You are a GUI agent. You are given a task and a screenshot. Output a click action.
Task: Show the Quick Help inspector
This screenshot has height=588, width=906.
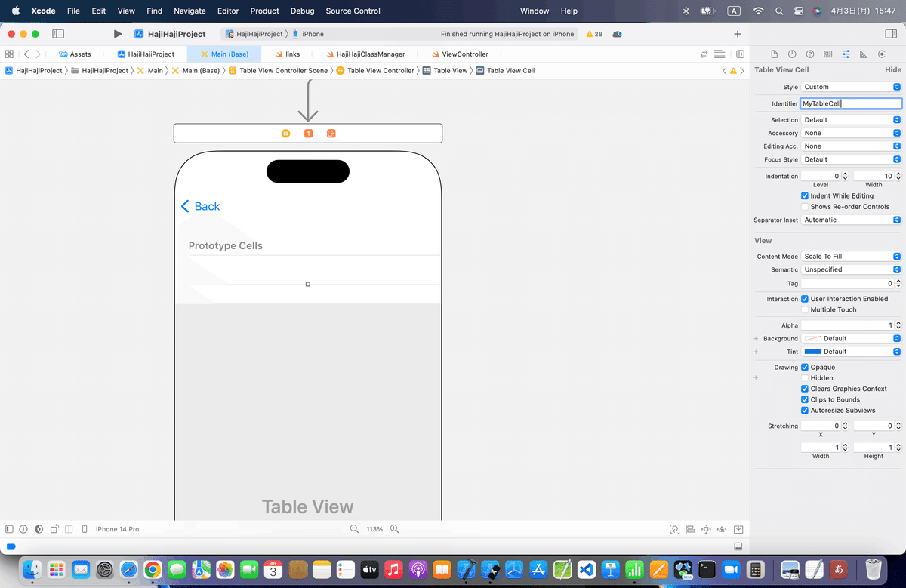810,54
